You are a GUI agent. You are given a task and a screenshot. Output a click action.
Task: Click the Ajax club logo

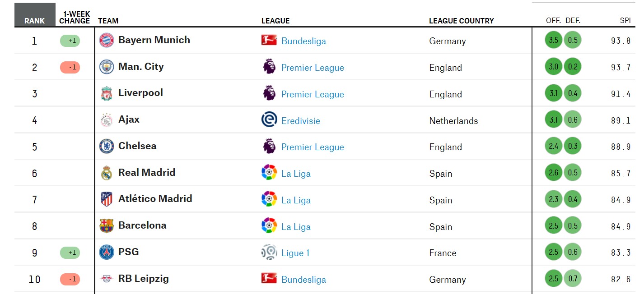[107, 120]
